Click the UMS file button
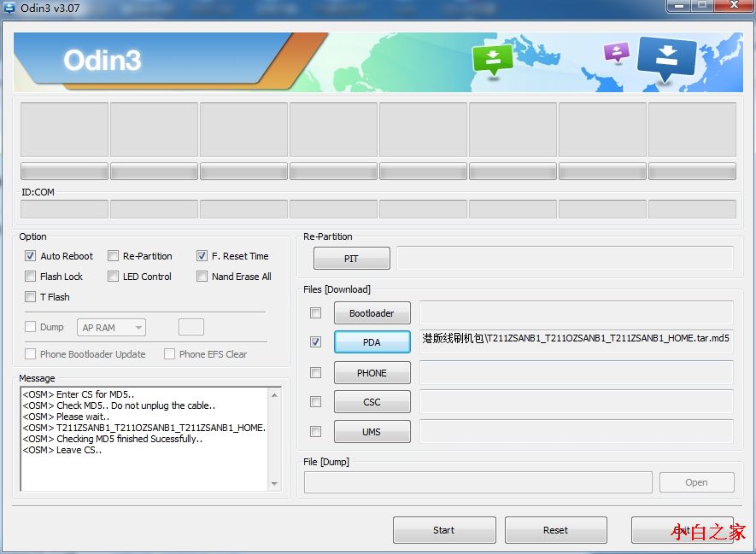Image resolution: width=756 pixels, height=554 pixels. pyautogui.click(x=372, y=431)
